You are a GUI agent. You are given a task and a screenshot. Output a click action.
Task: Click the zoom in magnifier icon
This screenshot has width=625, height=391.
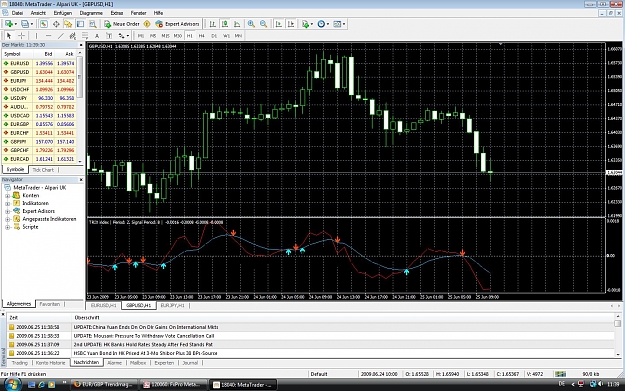coord(251,24)
